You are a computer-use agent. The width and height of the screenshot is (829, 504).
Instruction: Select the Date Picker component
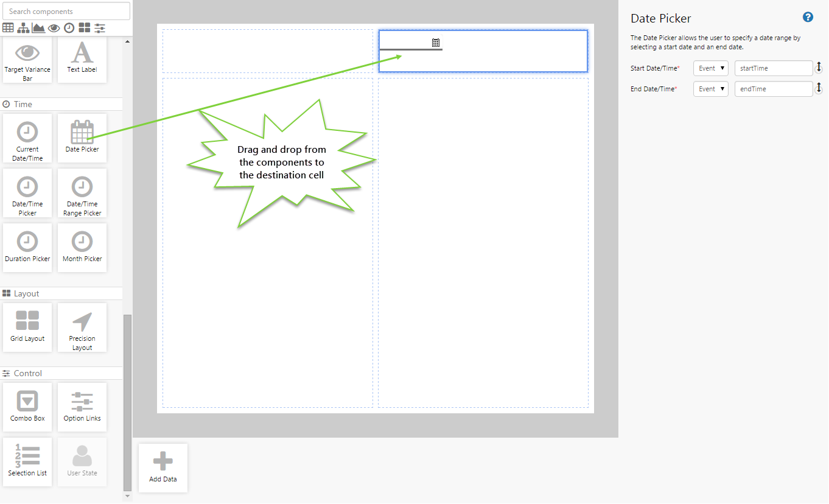click(82, 138)
